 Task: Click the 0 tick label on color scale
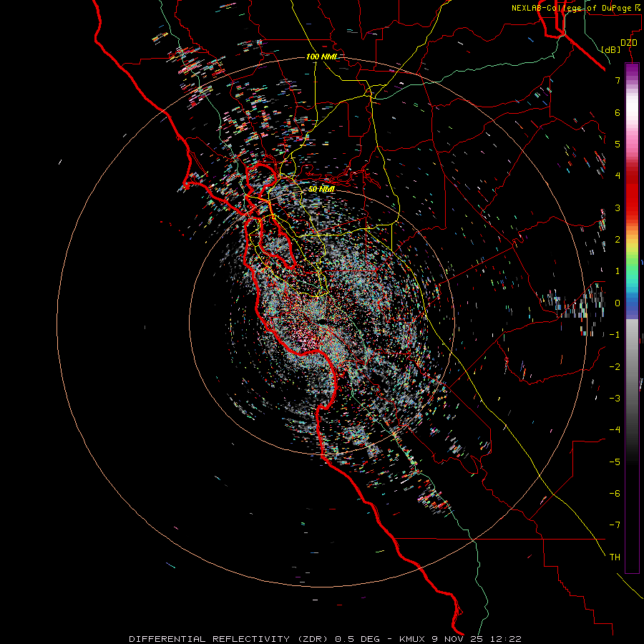(x=618, y=303)
